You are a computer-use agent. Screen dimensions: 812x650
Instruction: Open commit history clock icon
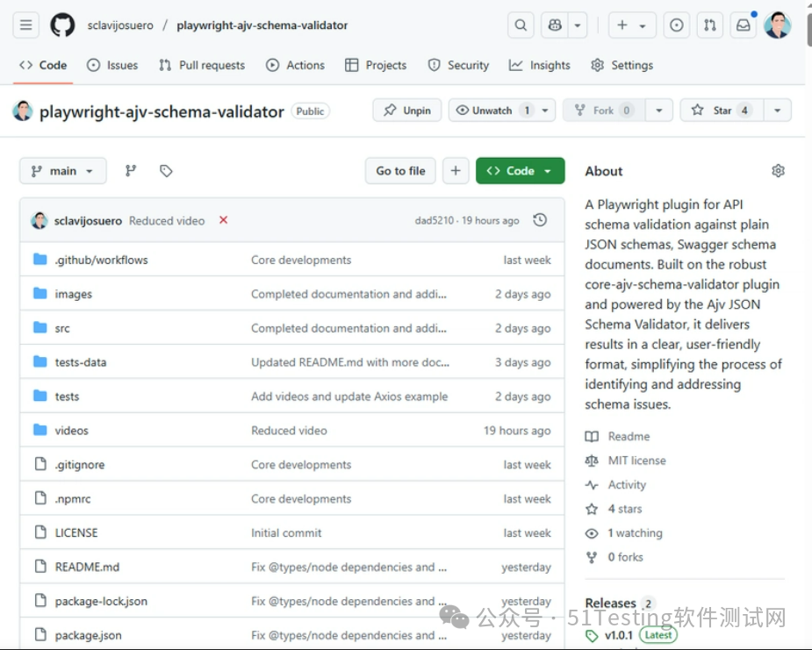(540, 220)
